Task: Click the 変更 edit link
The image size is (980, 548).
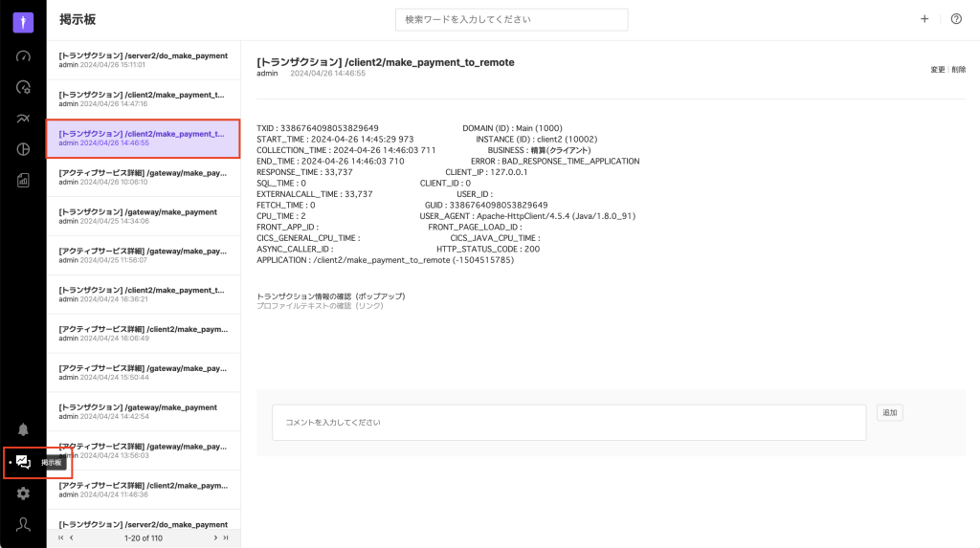Action: pyautogui.click(x=937, y=70)
